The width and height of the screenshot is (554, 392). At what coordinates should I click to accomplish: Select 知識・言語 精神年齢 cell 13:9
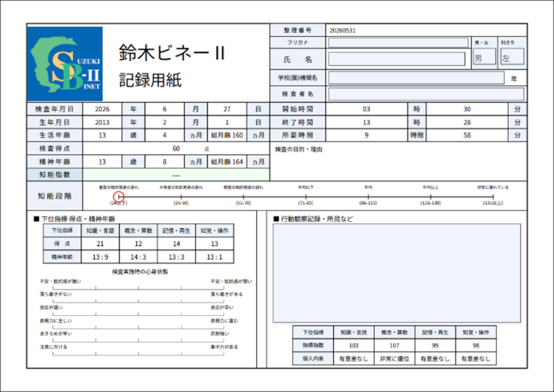100,257
